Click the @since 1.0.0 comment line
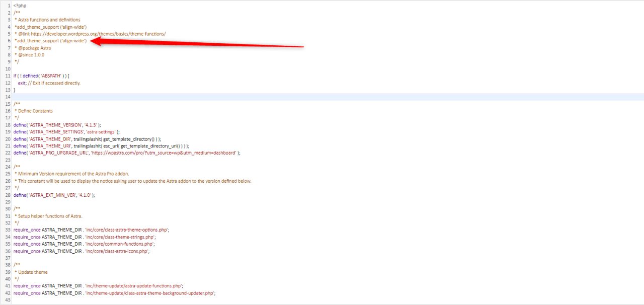The image size is (644, 305). 31,55
